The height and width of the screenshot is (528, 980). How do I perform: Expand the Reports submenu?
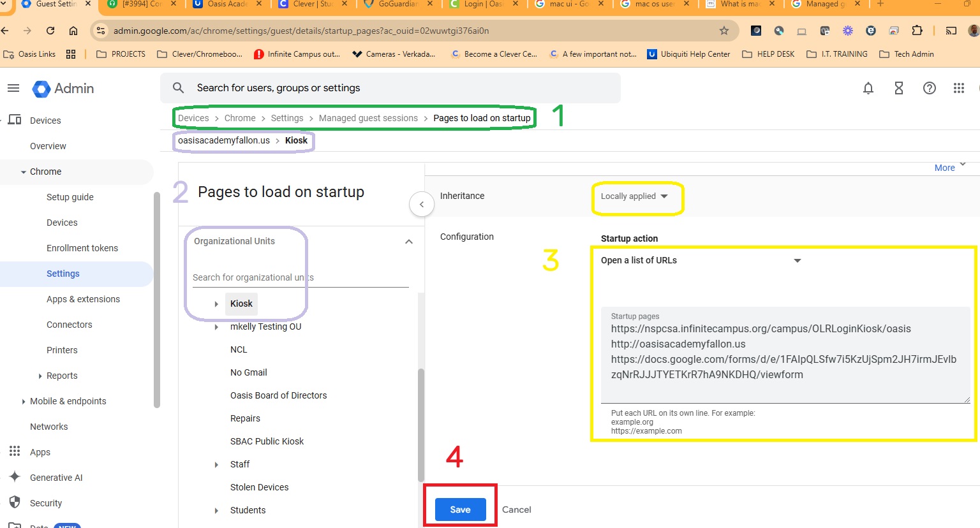(40, 376)
